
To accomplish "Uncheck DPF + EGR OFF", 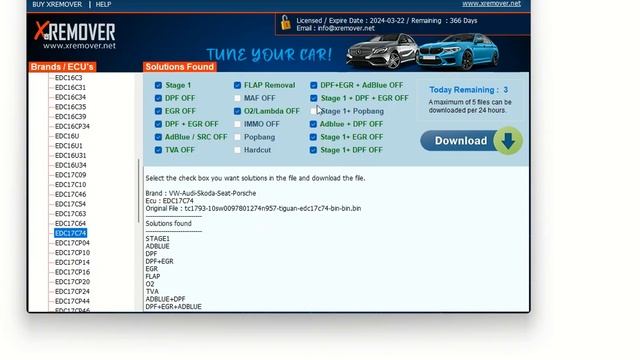I will tap(158, 124).
